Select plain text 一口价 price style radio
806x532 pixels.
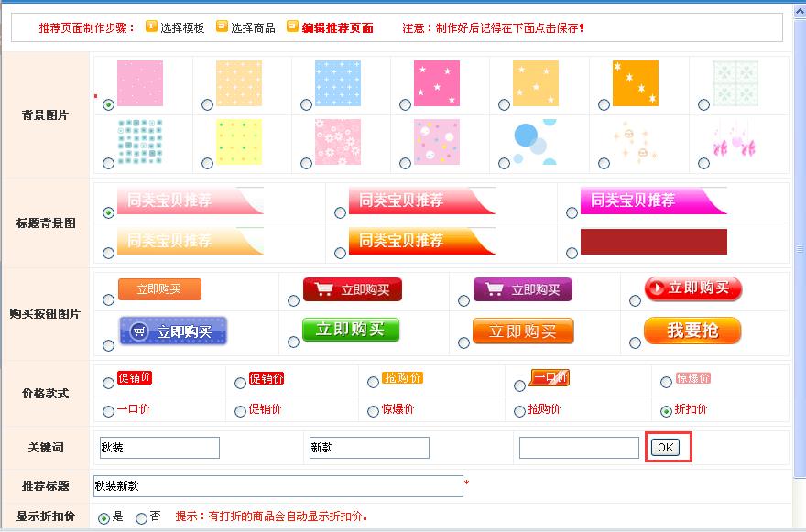coord(109,411)
